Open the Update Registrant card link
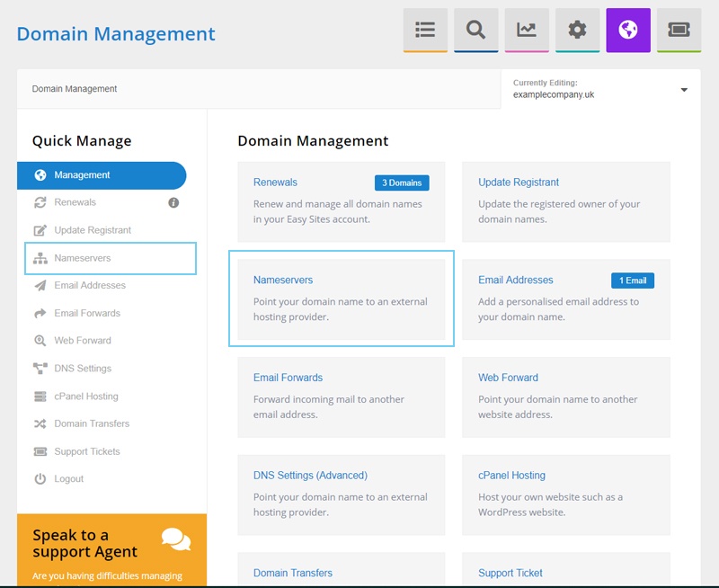719x588 pixels. [x=519, y=183]
